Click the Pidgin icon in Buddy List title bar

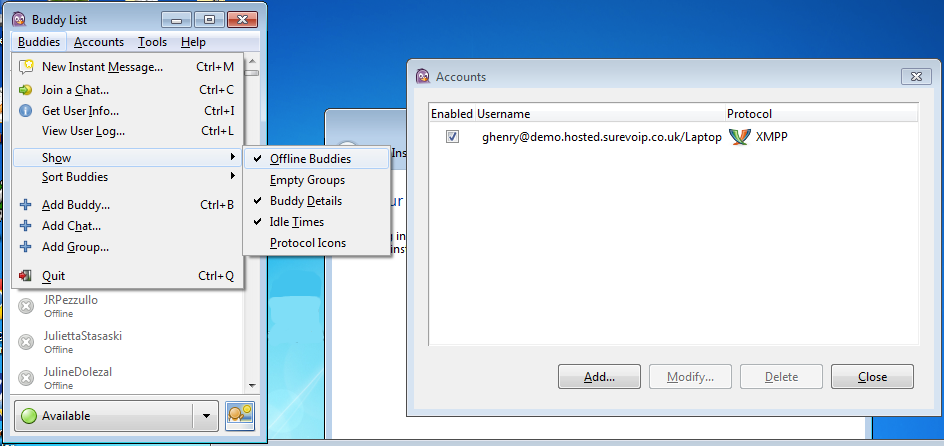[x=19, y=19]
